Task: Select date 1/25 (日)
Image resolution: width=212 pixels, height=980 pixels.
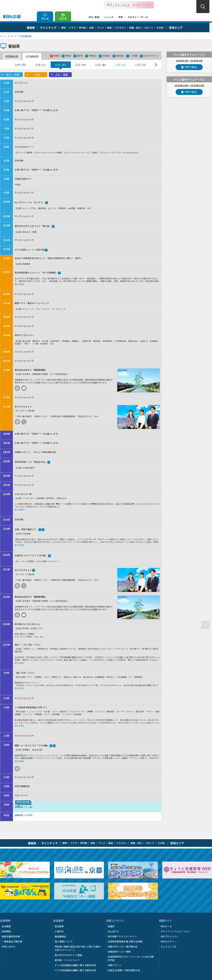Action: pos(141,65)
